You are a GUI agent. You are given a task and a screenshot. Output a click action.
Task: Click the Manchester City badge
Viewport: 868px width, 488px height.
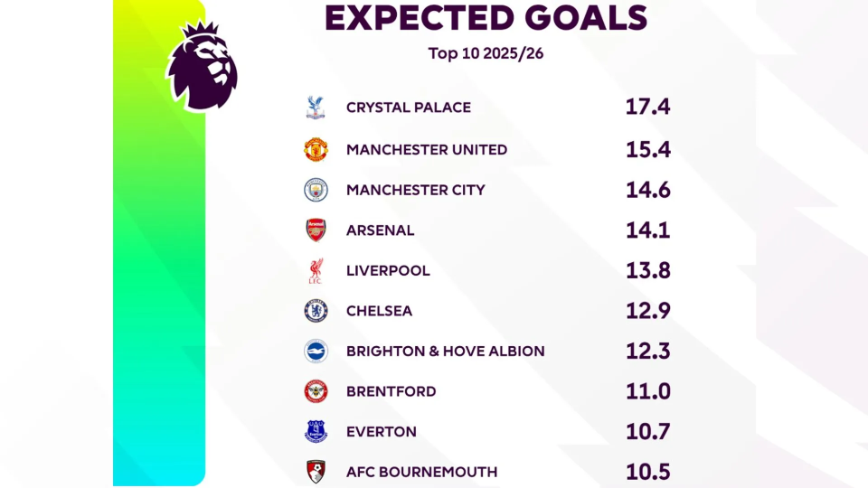(x=316, y=190)
